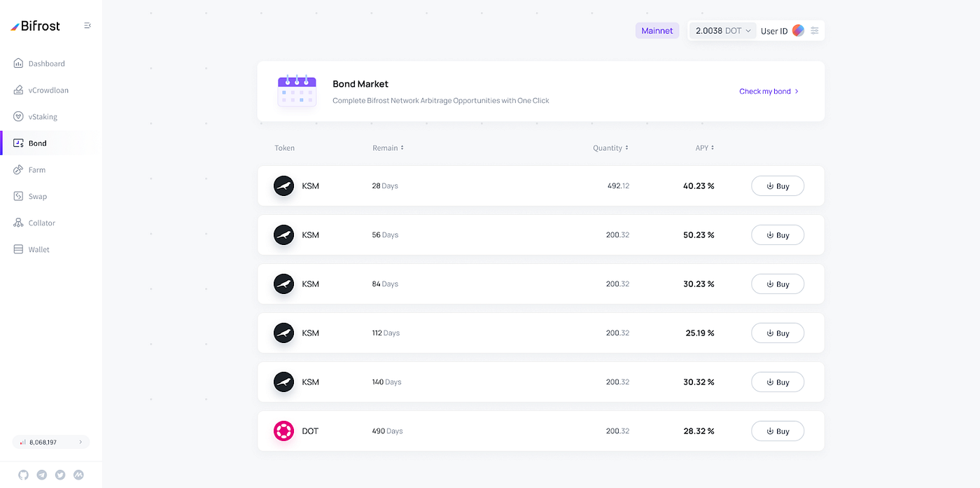Click the 50.23 % APY value
980x488 pixels.
coord(699,235)
